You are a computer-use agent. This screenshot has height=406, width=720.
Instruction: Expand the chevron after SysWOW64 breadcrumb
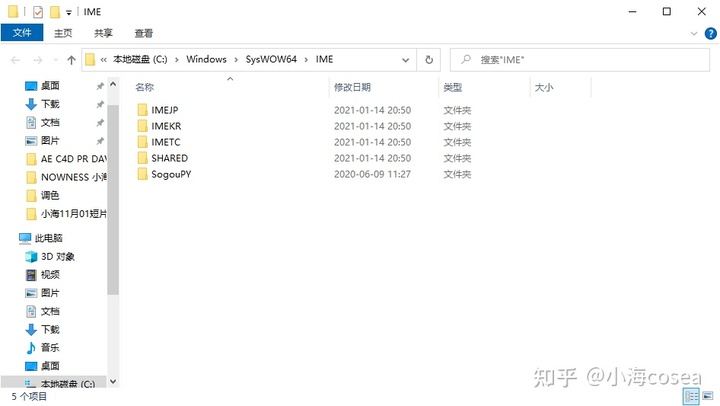point(306,60)
